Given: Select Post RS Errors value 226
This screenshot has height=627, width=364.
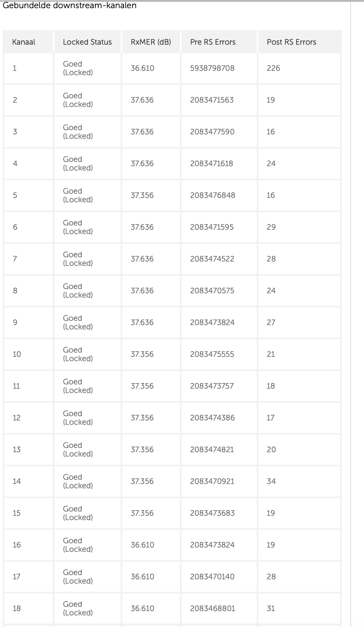Looking at the screenshot, I should click(x=273, y=68).
